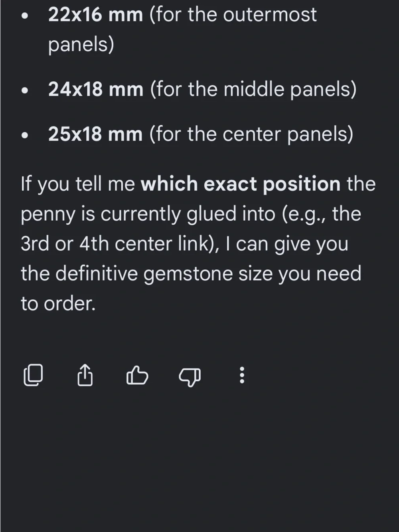Tap '(for the middle panels)' text

click(x=253, y=89)
